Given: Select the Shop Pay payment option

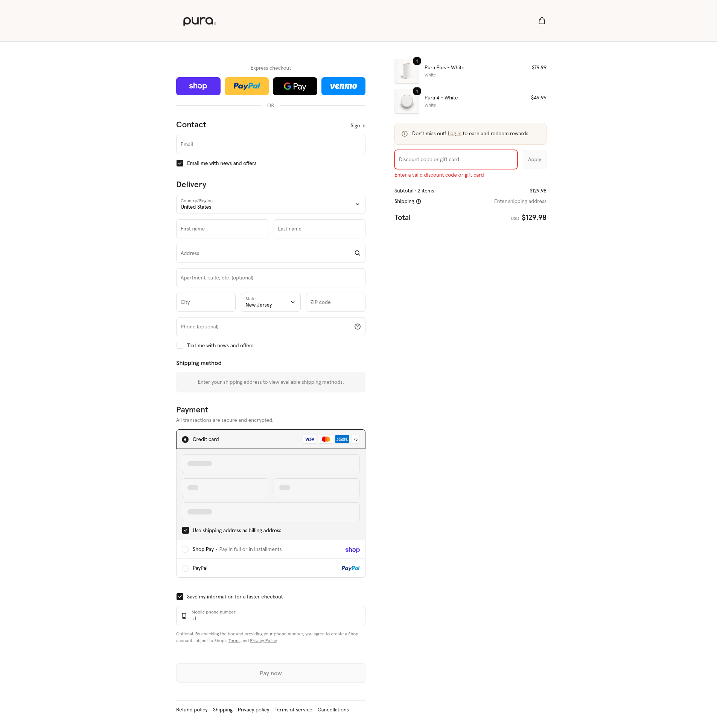Looking at the screenshot, I should click(185, 549).
